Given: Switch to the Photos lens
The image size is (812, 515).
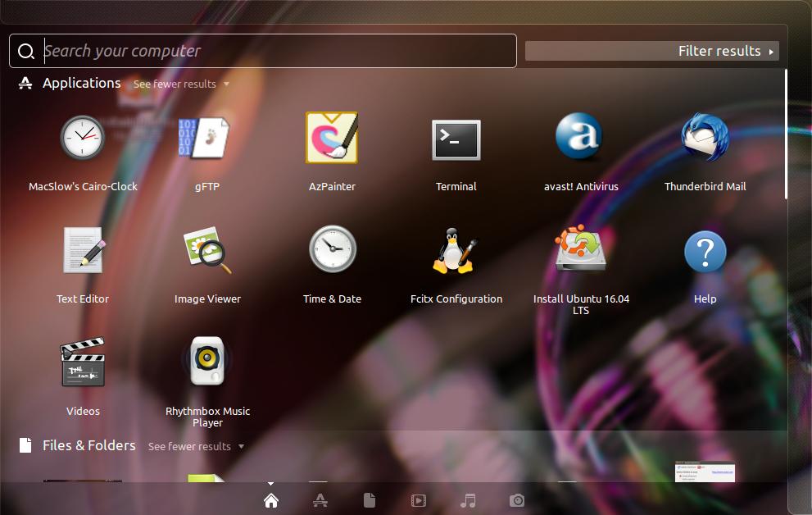Looking at the screenshot, I should pos(517,500).
